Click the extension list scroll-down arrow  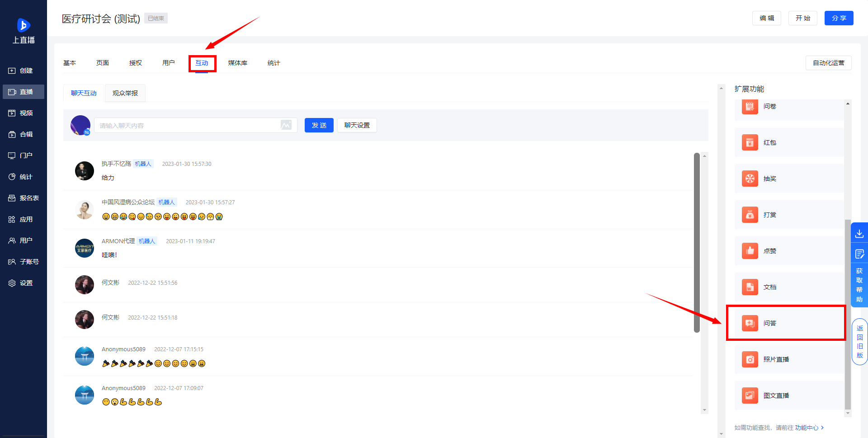(x=848, y=413)
